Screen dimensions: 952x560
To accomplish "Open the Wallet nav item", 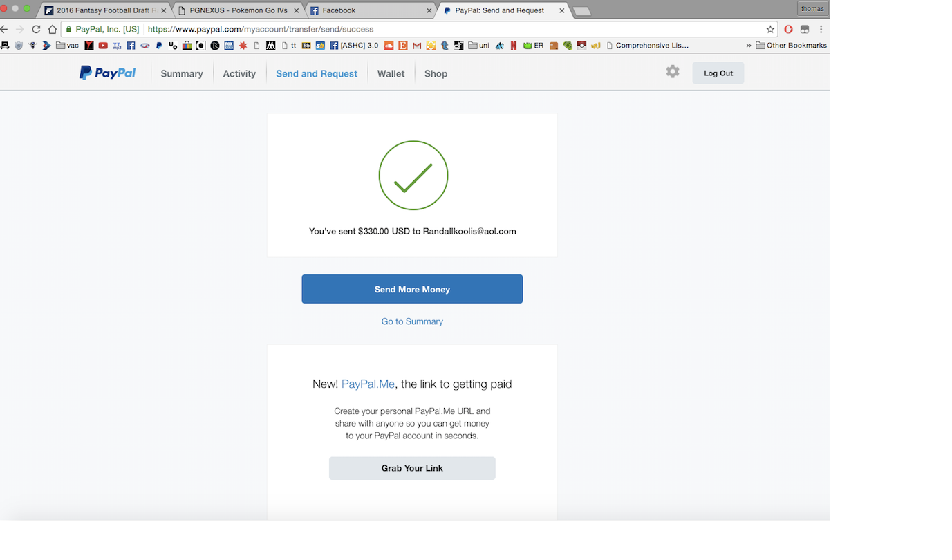I will click(x=391, y=73).
